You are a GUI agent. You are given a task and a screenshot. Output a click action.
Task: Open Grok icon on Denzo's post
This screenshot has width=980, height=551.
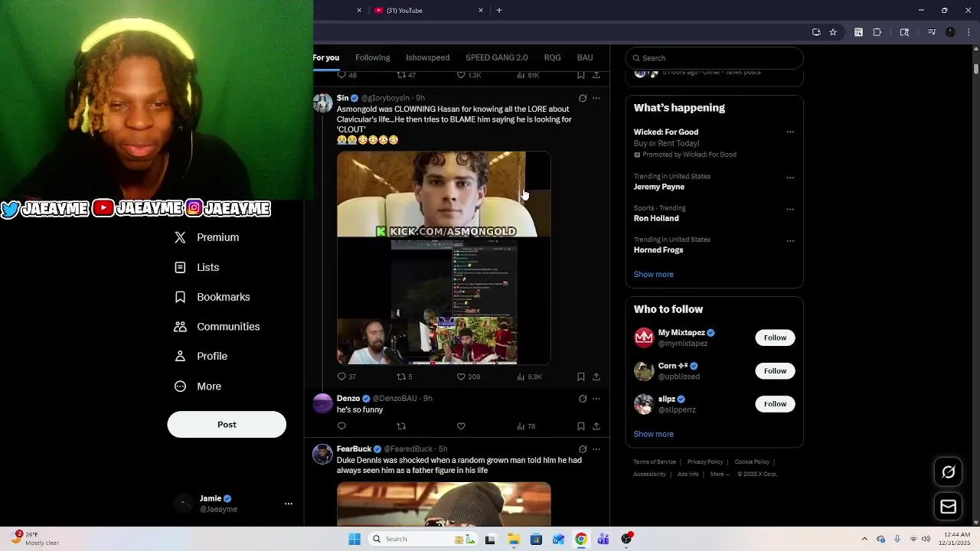coord(583,399)
